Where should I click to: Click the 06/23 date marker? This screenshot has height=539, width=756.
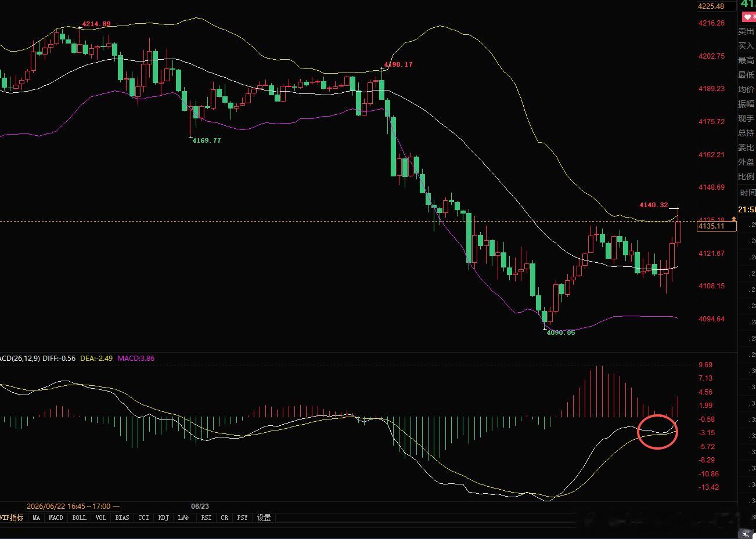(x=200, y=506)
